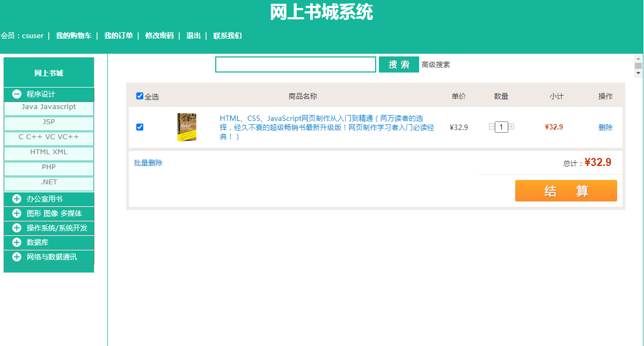Choose 退出 to log out
644x346 pixels.
[x=194, y=36]
